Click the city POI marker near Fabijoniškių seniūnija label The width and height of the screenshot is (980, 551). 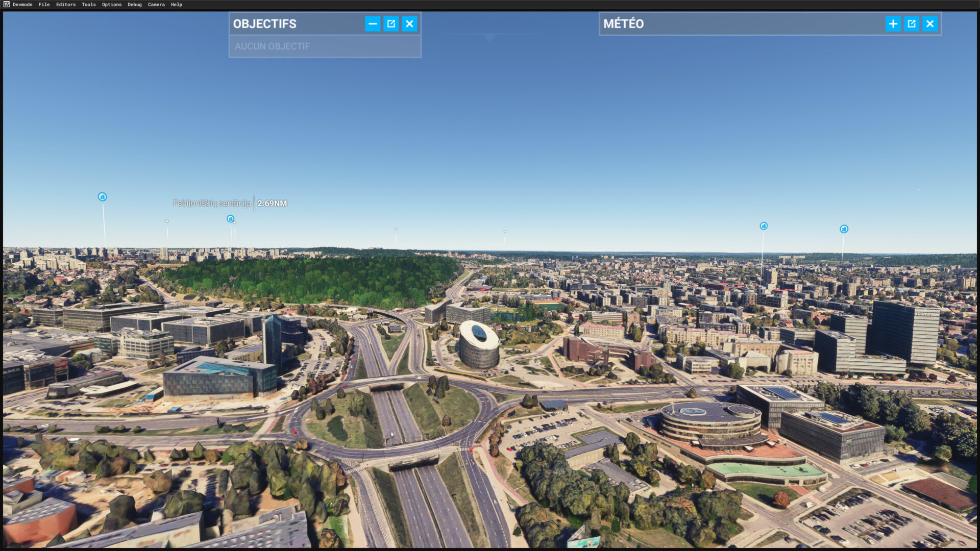(231, 219)
